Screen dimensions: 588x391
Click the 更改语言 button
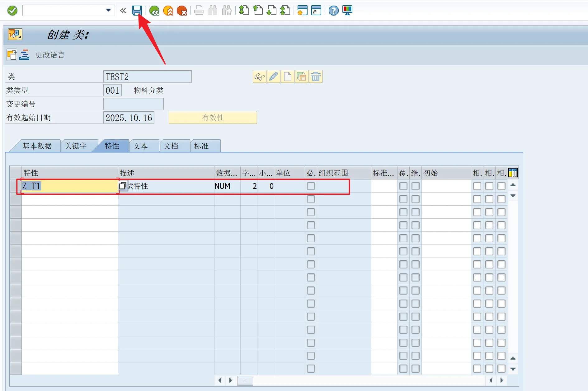coord(50,55)
